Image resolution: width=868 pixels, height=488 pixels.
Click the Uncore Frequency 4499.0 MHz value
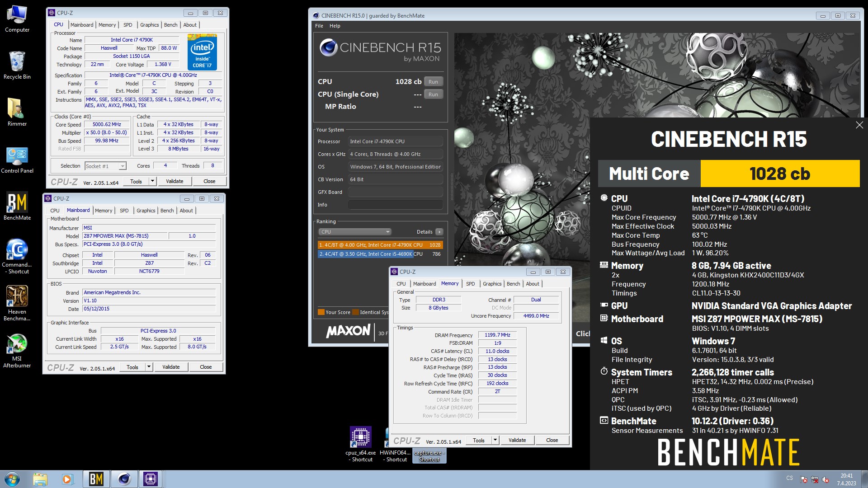click(x=536, y=316)
